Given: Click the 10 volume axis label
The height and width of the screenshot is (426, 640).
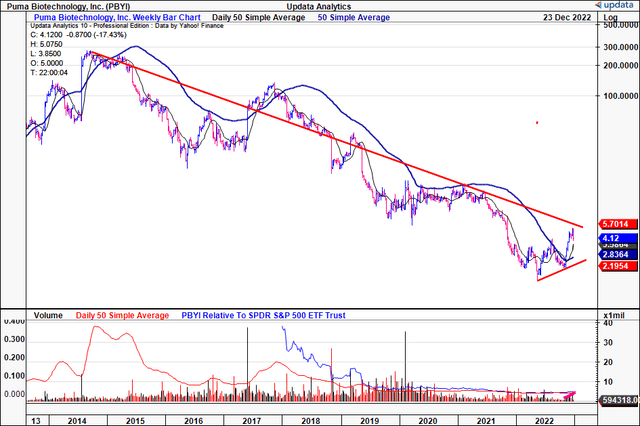Looking at the screenshot, I should 608,382.
